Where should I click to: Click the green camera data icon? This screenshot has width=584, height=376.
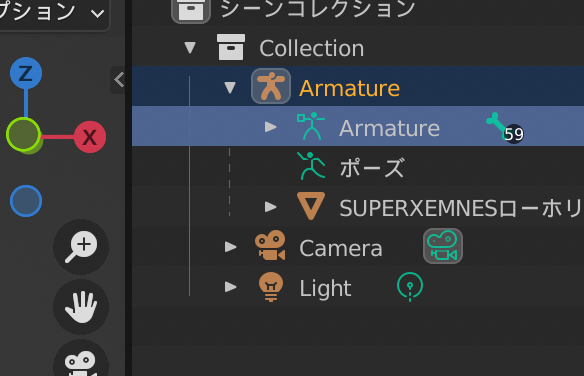click(443, 246)
